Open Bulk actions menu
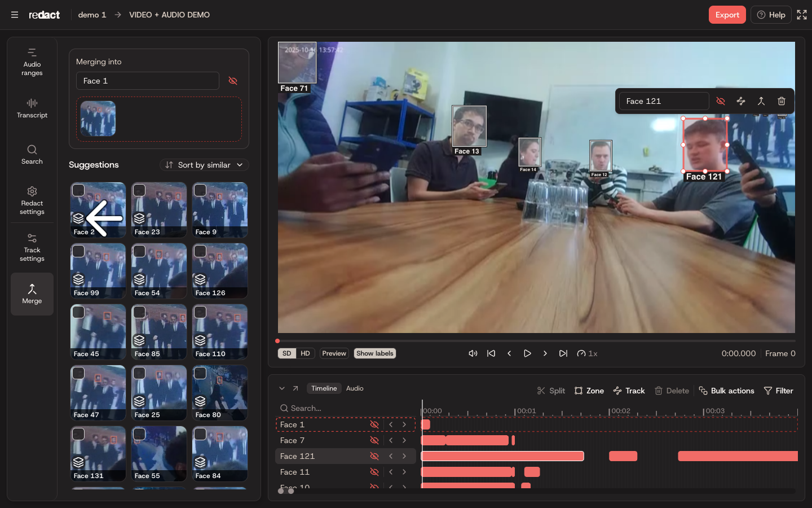The image size is (812, 508). click(726, 391)
